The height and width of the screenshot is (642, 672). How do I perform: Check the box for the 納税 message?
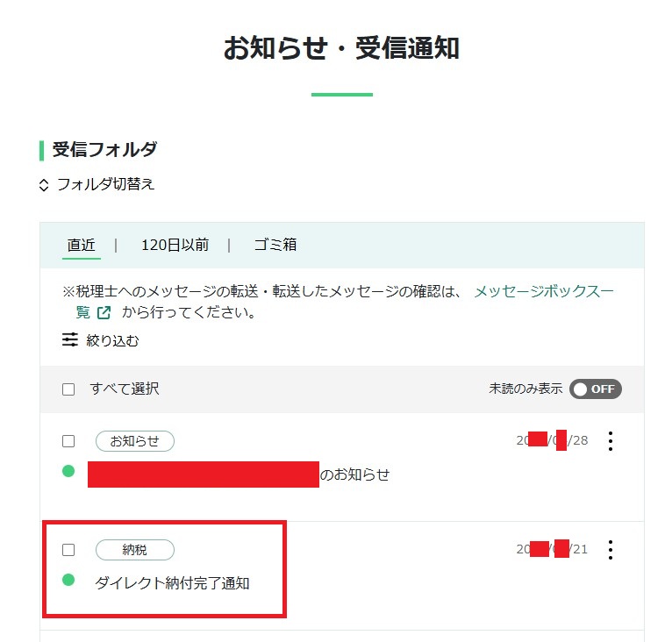coord(68,550)
